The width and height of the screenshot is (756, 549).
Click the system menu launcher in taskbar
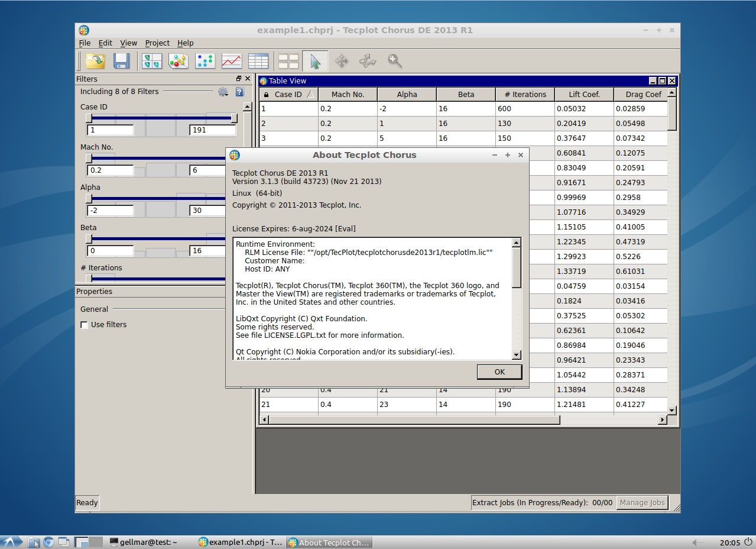12,542
